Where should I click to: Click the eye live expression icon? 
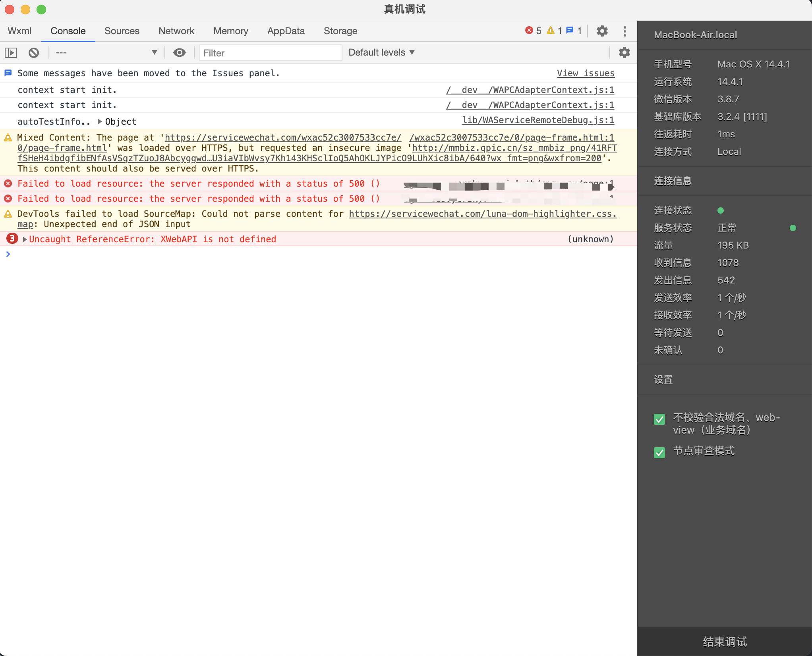pos(179,53)
